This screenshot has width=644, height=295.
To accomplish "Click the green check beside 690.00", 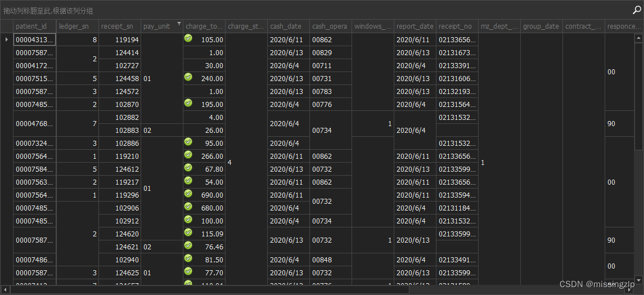I will click(188, 193).
